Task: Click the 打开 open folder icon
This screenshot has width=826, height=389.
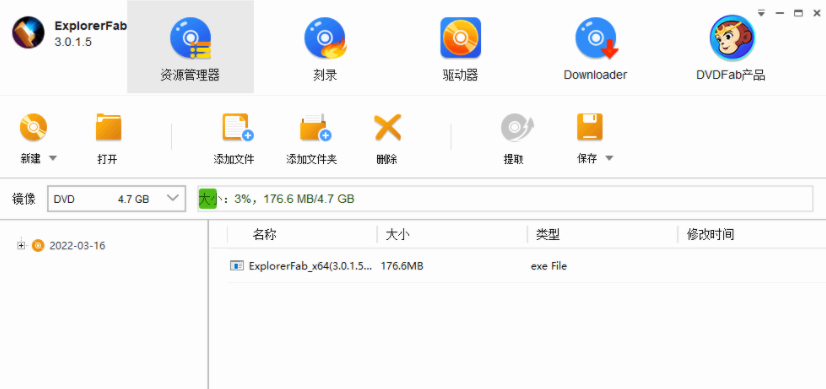Action: coord(108,128)
